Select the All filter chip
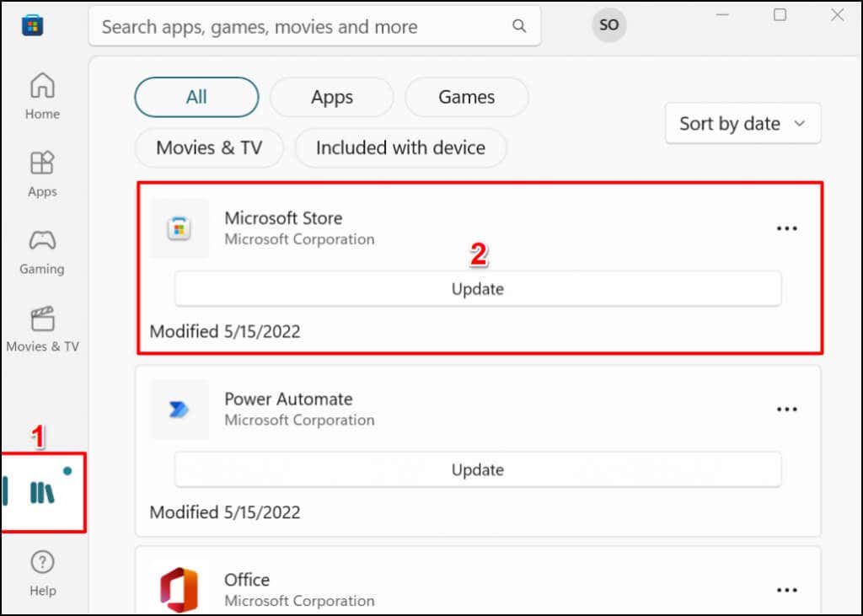Image resolution: width=863 pixels, height=616 pixels. (x=196, y=97)
